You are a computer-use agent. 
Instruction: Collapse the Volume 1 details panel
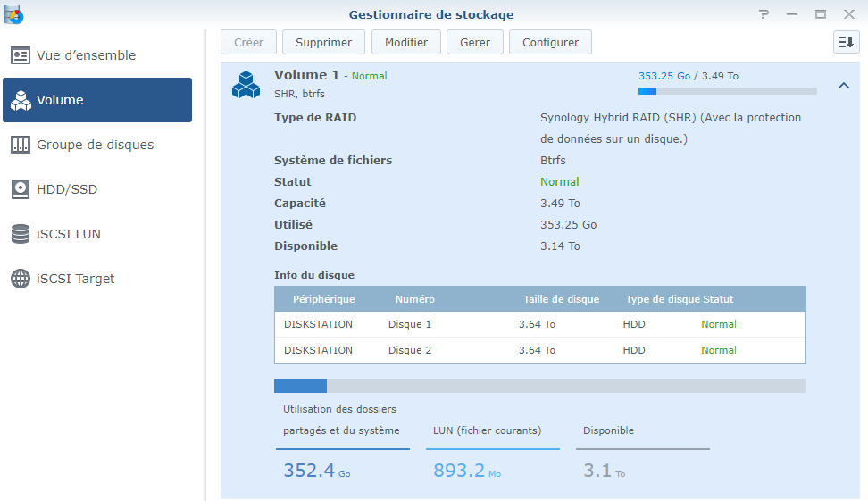tap(843, 86)
